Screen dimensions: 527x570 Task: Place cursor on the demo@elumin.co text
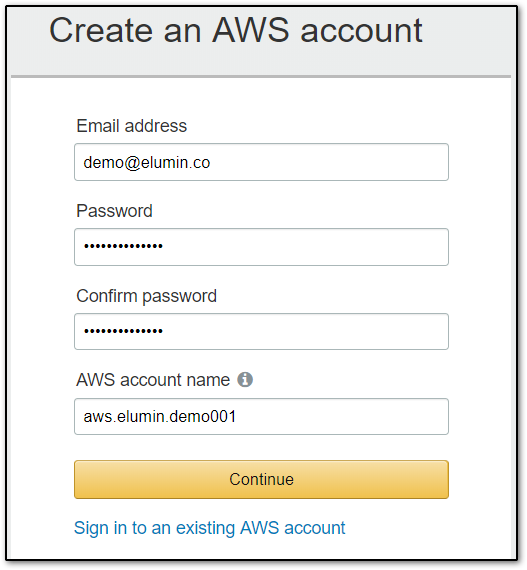(147, 163)
